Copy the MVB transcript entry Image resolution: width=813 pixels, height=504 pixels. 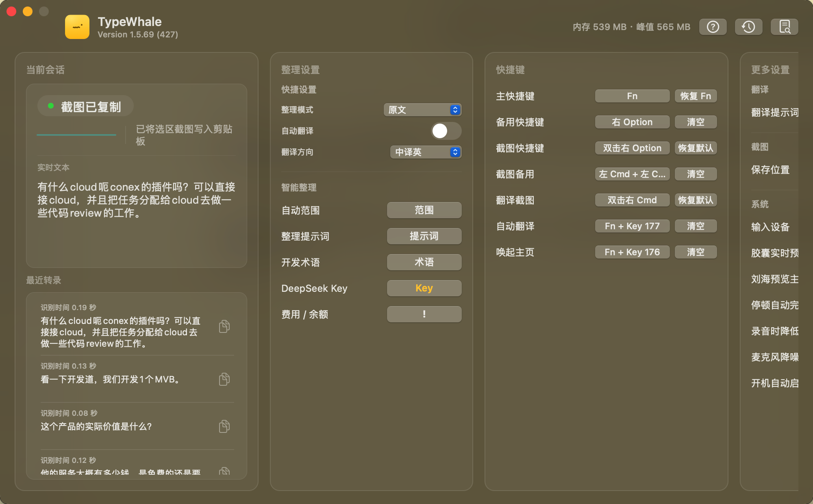pyautogui.click(x=224, y=379)
